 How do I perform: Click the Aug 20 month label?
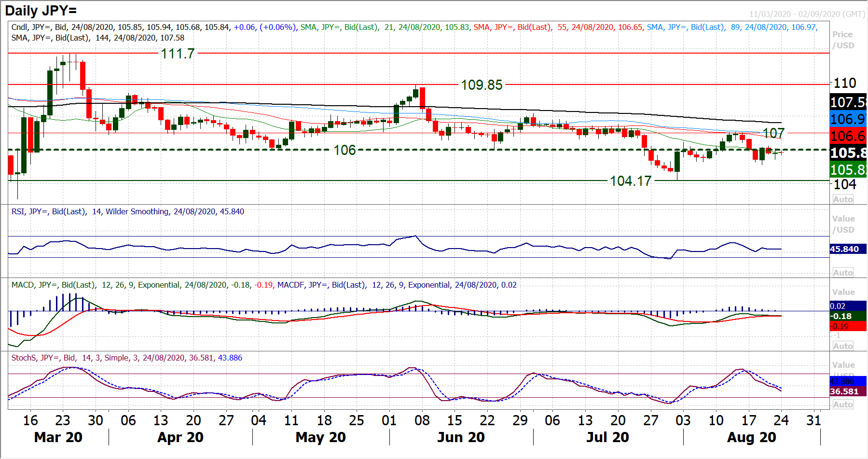(752, 437)
